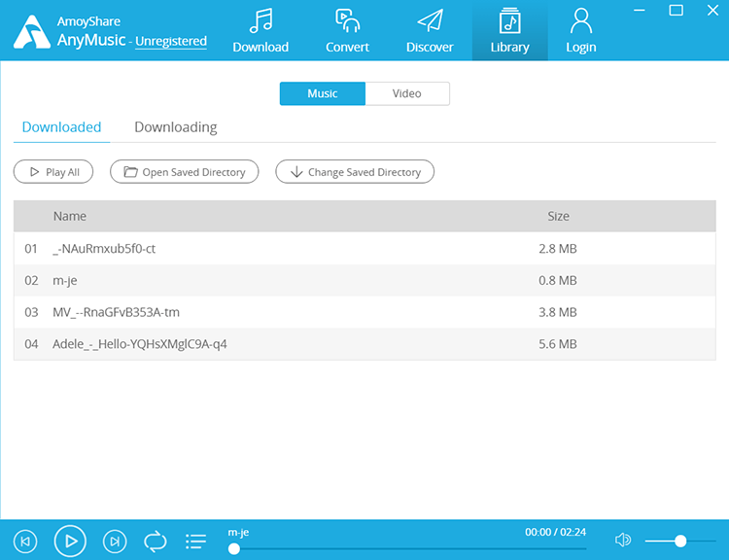This screenshot has width=729, height=560.
Task: Start playback with the play button
Action: pyautogui.click(x=70, y=541)
